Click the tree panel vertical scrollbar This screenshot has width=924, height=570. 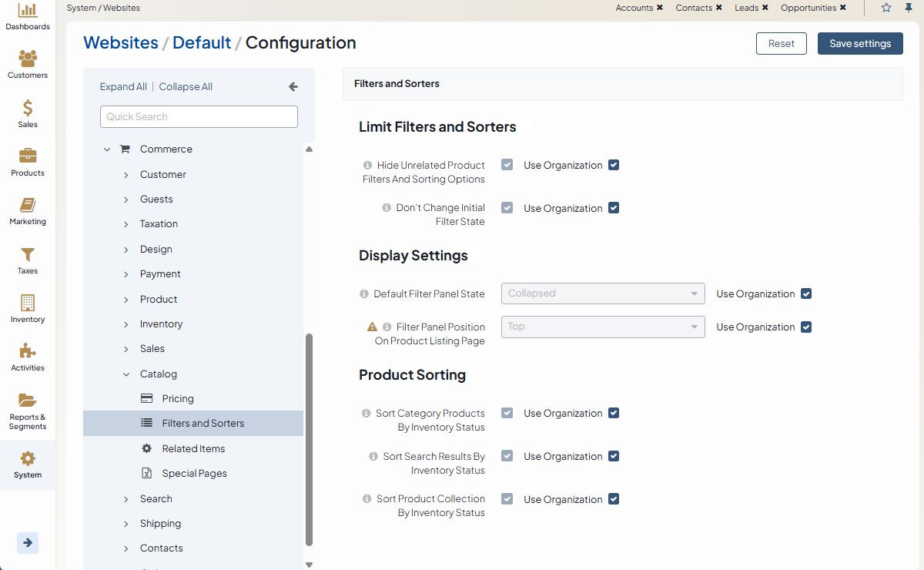tap(310, 439)
